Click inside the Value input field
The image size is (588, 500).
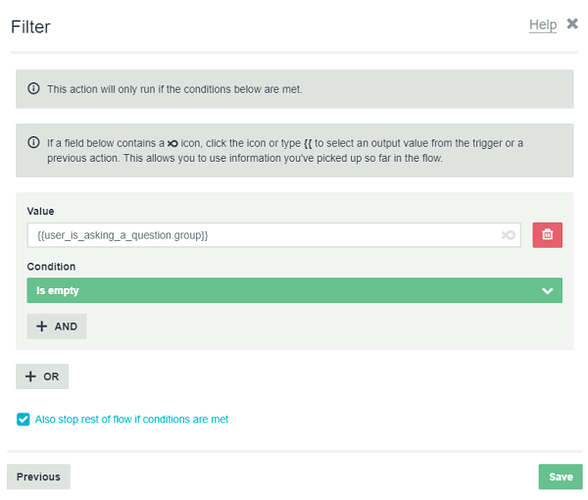coord(274,235)
